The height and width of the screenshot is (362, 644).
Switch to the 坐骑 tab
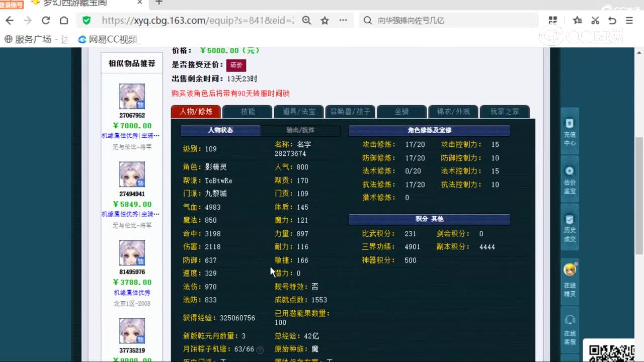(x=401, y=112)
